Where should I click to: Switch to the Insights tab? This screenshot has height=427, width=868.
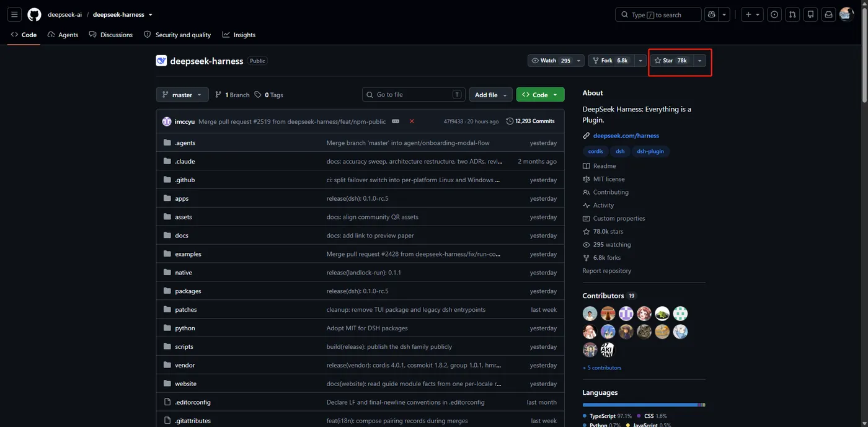[x=239, y=35]
